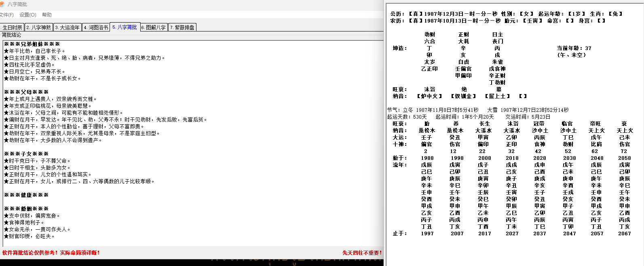Image resolution: width=644 pixels, height=266 pixels.
Task: Click the 2018 start year in chart
Action: 512,158
